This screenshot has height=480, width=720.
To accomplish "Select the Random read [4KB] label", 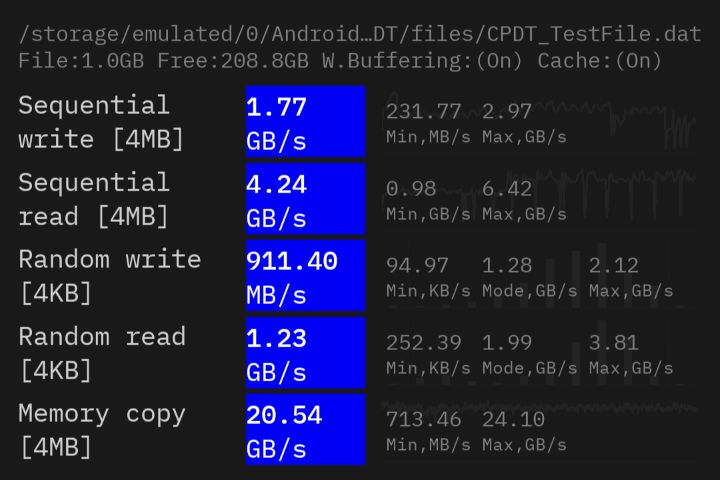I will 102,353.
